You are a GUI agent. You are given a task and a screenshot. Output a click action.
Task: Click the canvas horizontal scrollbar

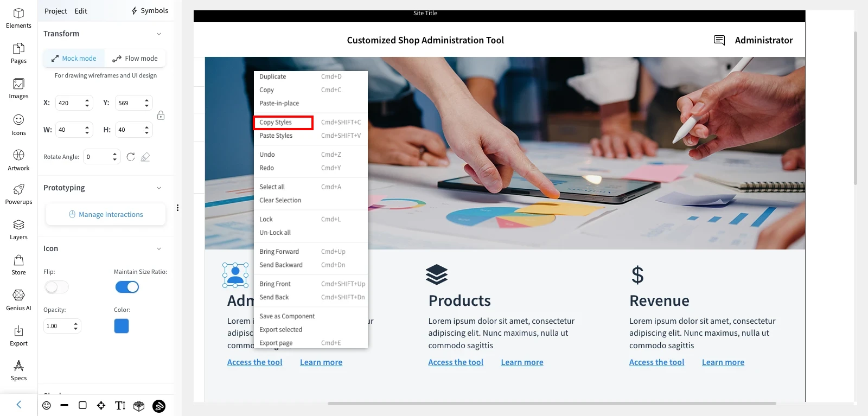552,404
